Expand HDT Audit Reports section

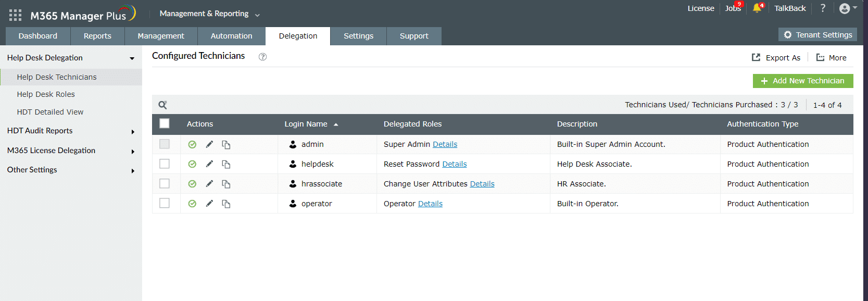pos(40,131)
